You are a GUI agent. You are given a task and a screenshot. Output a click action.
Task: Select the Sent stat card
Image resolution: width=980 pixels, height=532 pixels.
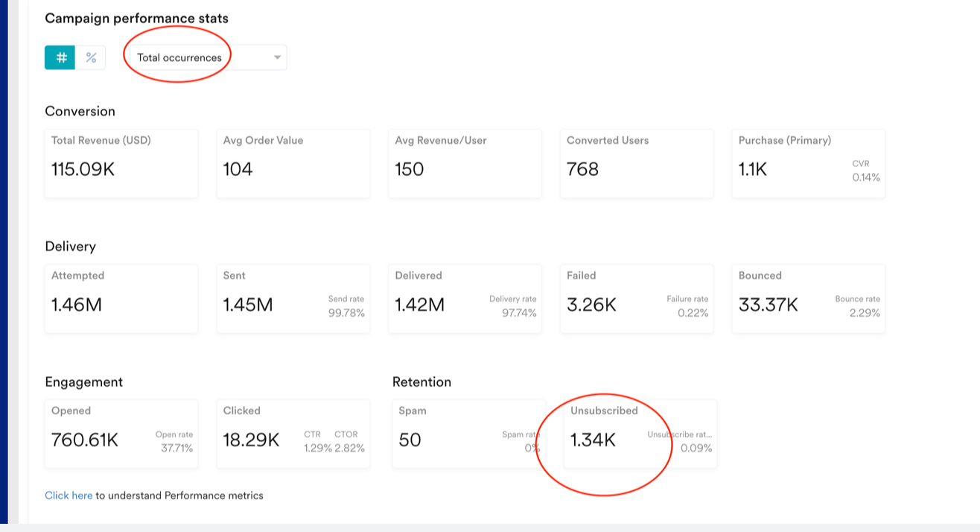[x=293, y=298]
